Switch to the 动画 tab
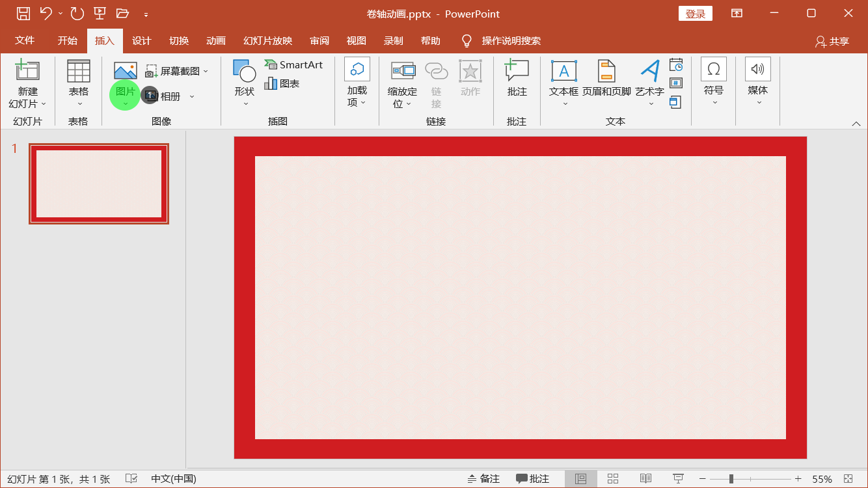The image size is (868, 488). coord(215,40)
